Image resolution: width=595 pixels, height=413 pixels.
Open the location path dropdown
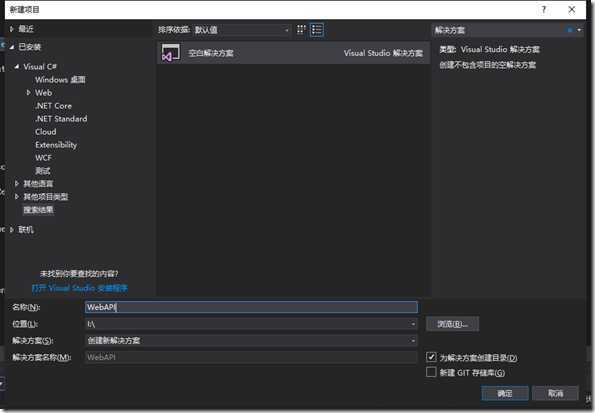click(413, 324)
